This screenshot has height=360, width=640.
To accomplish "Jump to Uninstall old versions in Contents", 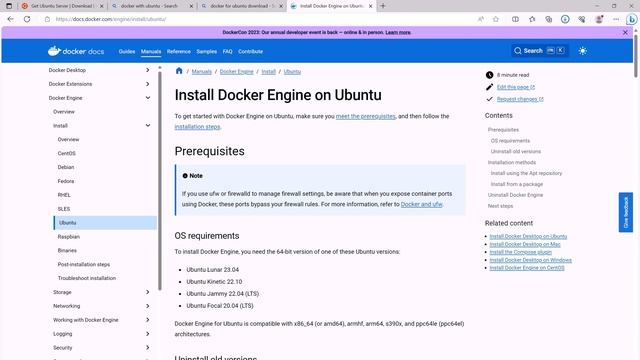I will (x=516, y=151).
